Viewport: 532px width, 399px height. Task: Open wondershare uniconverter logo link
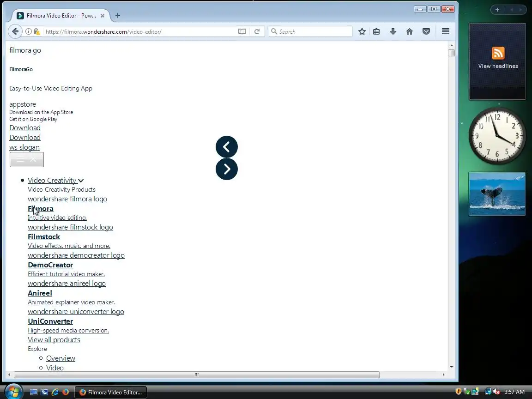coord(76,311)
